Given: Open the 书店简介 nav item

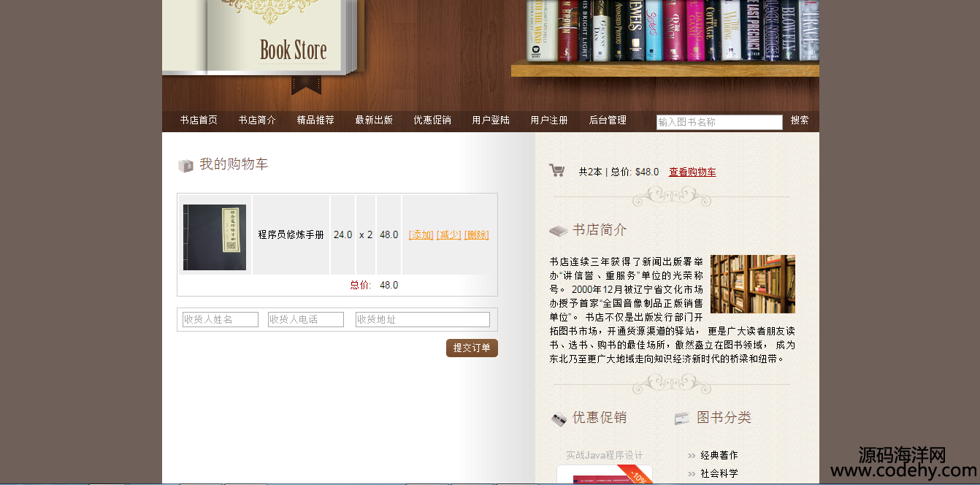Looking at the screenshot, I should (x=257, y=121).
